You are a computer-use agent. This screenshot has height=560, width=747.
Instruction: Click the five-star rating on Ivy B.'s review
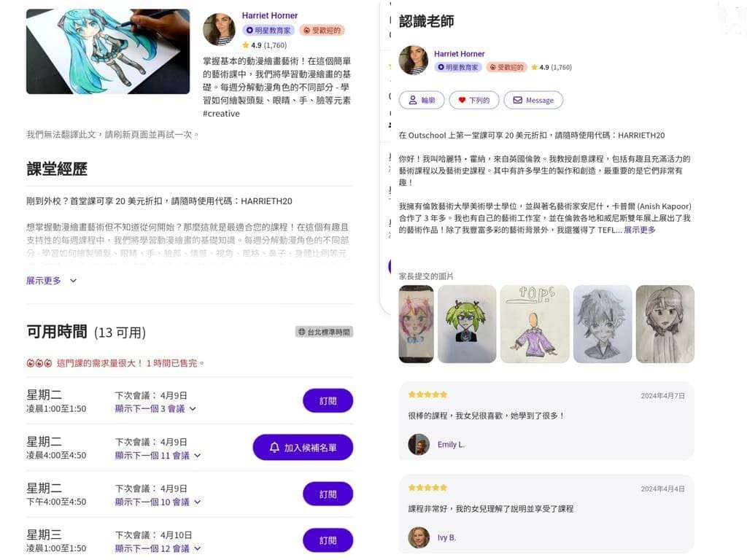tap(427, 488)
